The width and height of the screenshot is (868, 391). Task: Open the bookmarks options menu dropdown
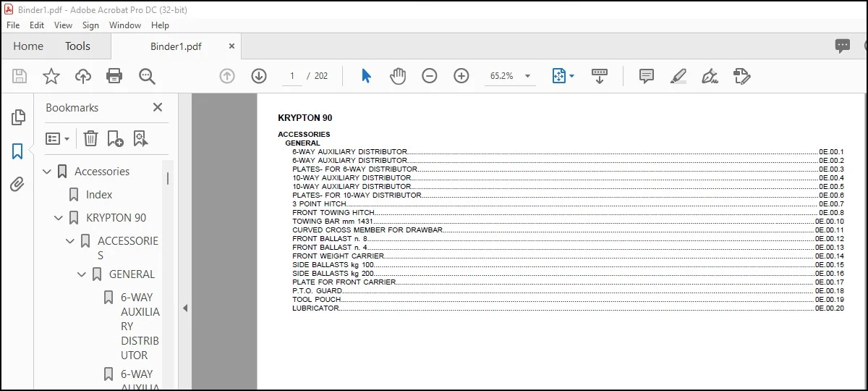(58, 138)
